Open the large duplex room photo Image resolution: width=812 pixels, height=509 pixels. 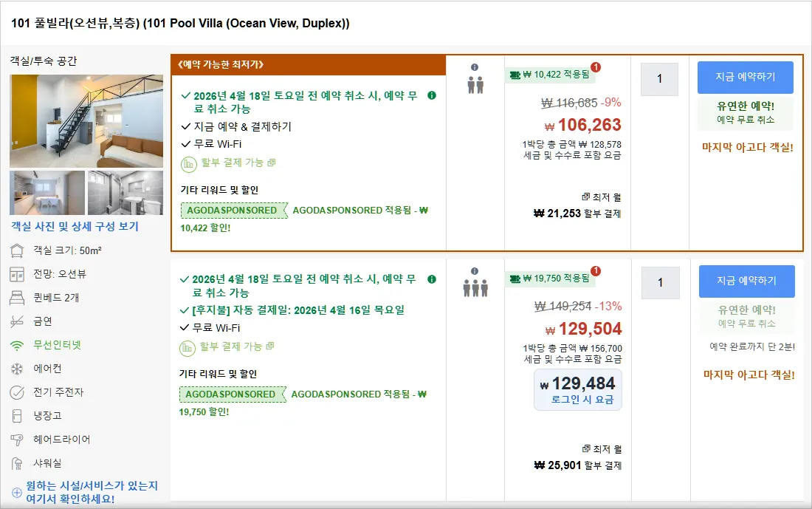(86, 121)
